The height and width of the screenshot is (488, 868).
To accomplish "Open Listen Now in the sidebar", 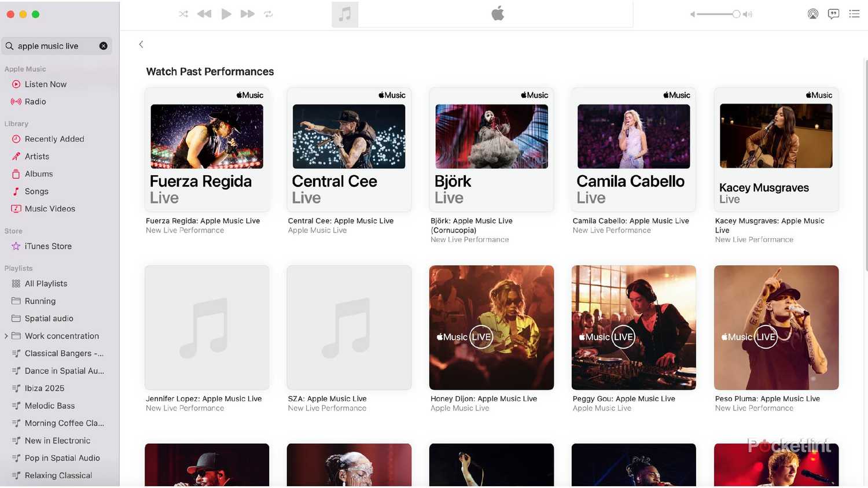I will 45,84.
